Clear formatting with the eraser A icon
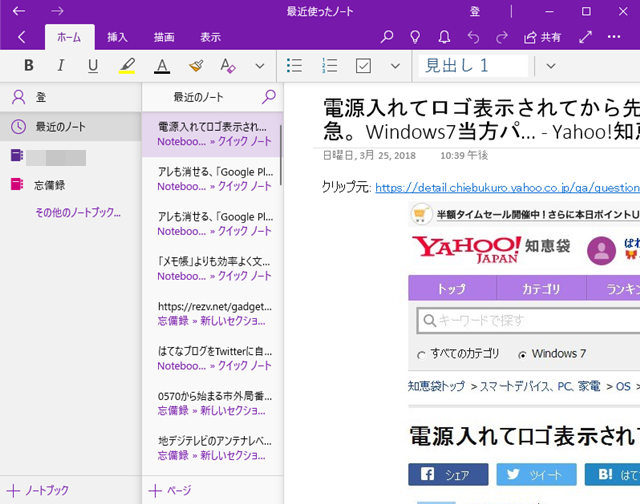The height and width of the screenshot is (504, 640). point(228,65)
